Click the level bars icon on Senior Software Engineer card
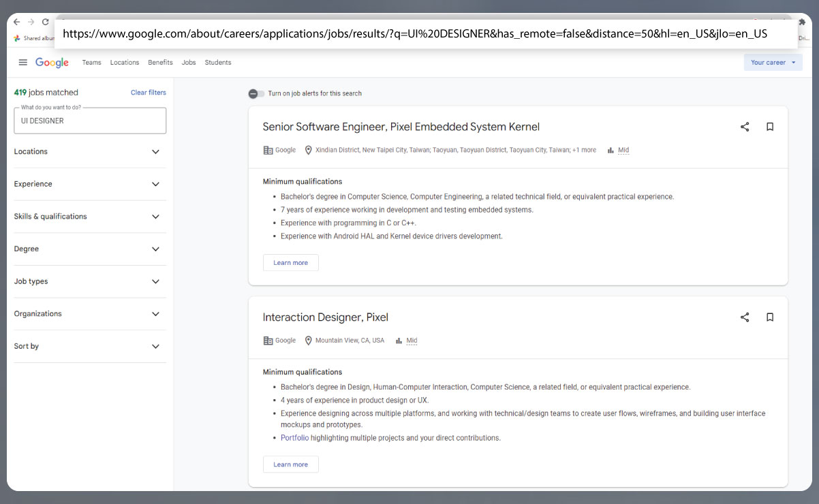 point(611,151)
